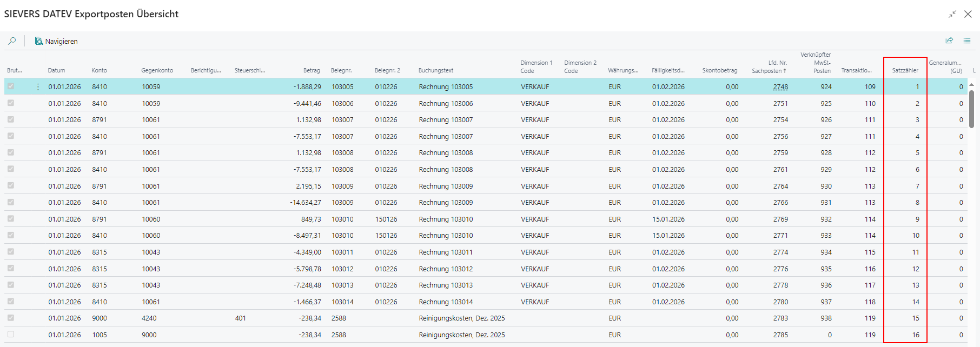
Task: Toggle the Brutto checkbox for Rechnung 103006
Action: tap(11, 103)
